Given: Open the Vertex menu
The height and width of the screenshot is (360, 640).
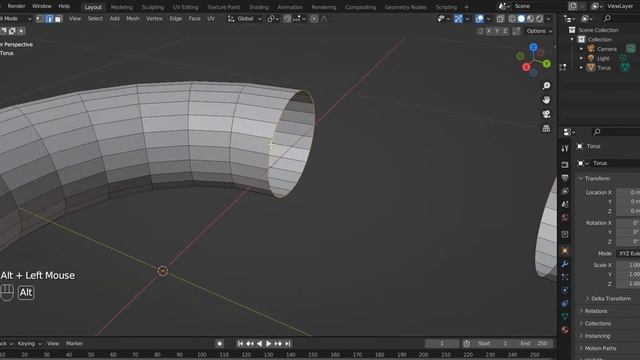Looking at the screenshot, I should tap(154, 19).
